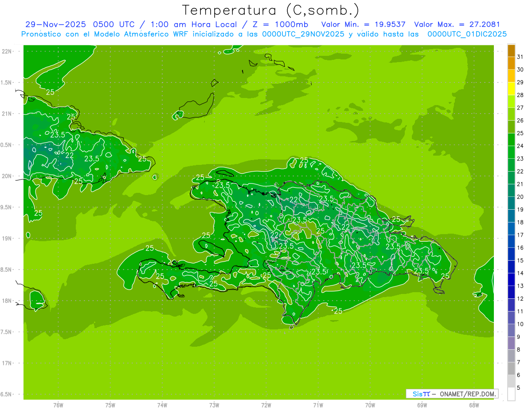Click the 19N latitude axis label
Viewport: 532px width, 411px height.
click(x=7, y=239)
